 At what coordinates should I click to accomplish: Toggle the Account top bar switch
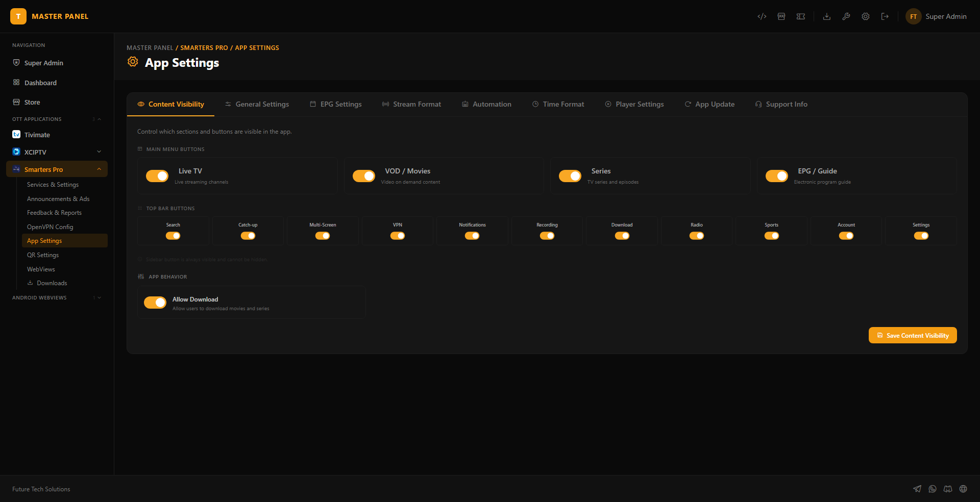846,236
